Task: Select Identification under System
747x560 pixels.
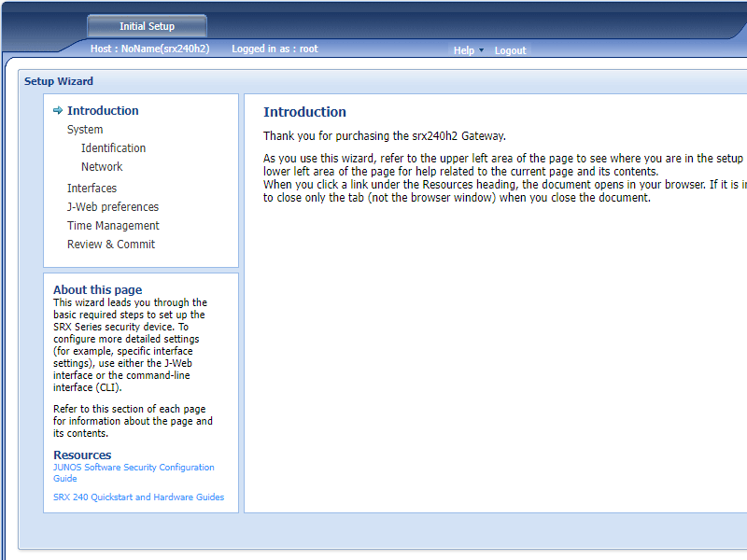Action: click(113, 148)
